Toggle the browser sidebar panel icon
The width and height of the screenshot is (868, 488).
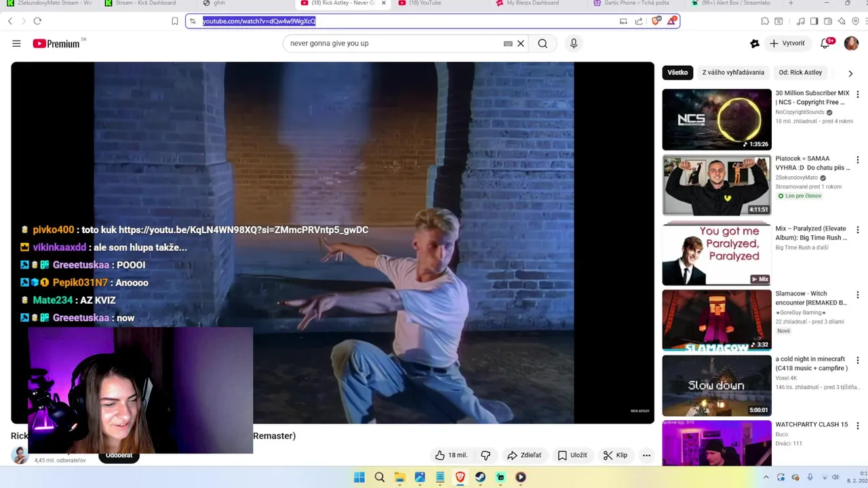[x=814, y=21]
